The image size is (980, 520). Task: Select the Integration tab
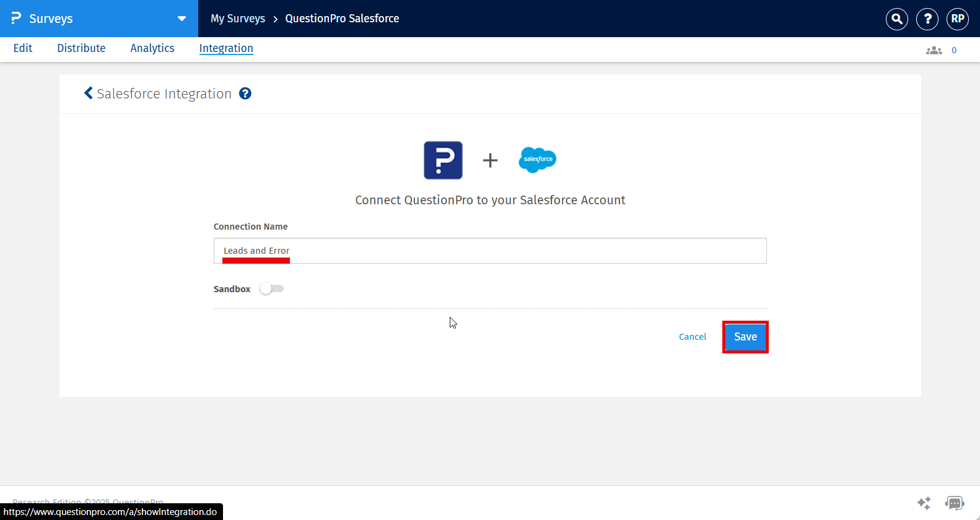coord(226,48)
